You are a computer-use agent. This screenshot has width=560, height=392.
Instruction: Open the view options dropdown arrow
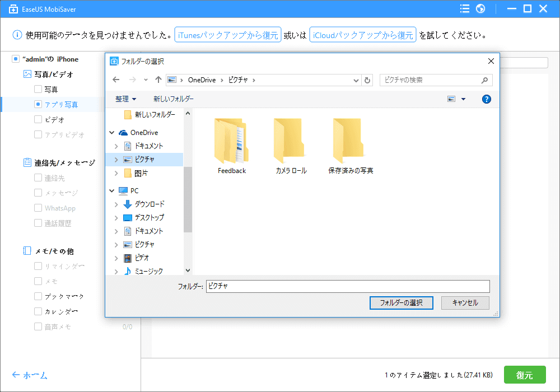point(463,99)
